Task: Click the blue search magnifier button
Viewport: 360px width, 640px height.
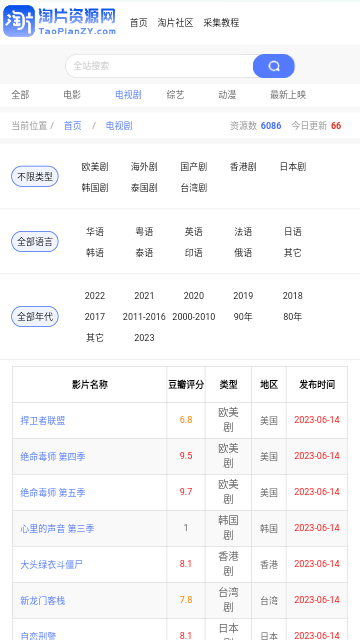Action: click(273, 66)
